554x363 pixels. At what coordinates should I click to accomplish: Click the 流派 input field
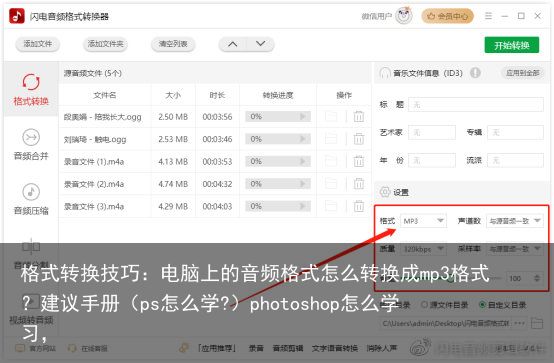point(515,160)
